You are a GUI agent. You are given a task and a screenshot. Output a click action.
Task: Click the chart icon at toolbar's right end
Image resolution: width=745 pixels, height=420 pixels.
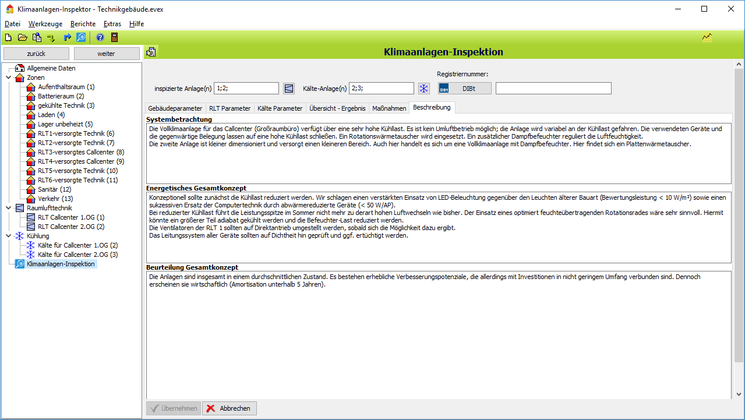point(707,37)
